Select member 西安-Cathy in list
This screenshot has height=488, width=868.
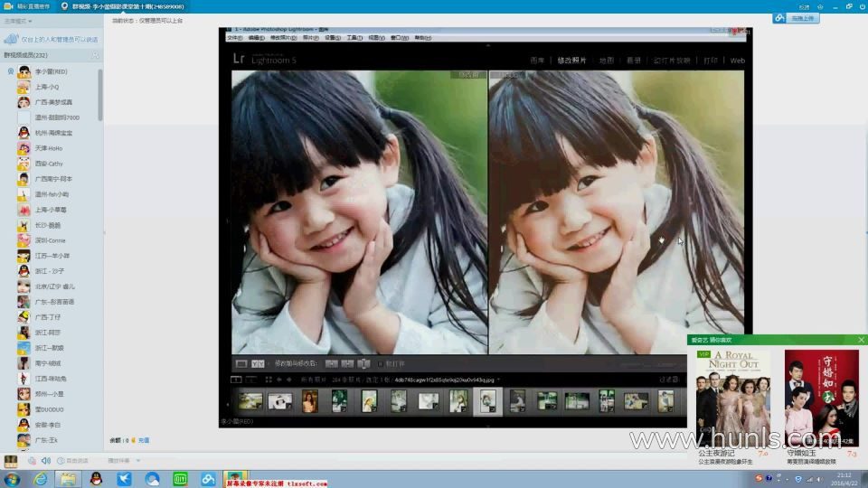click(49, 164)
